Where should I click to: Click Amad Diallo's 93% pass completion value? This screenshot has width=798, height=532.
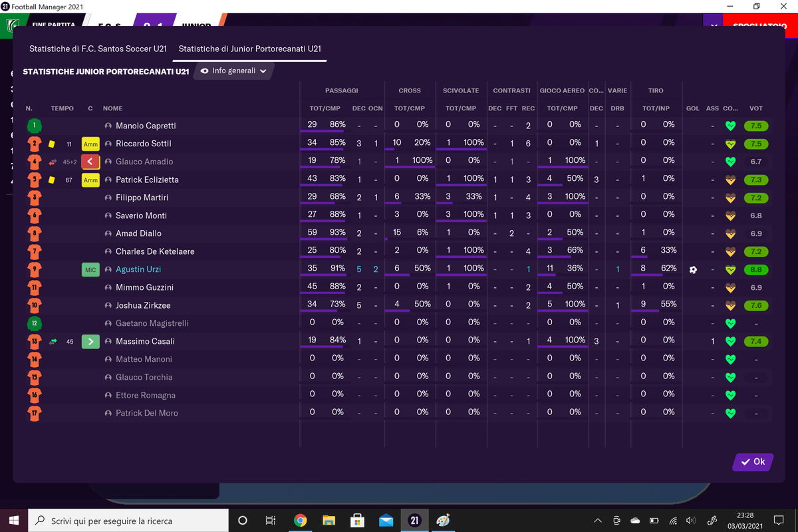(x=338, y=232)
